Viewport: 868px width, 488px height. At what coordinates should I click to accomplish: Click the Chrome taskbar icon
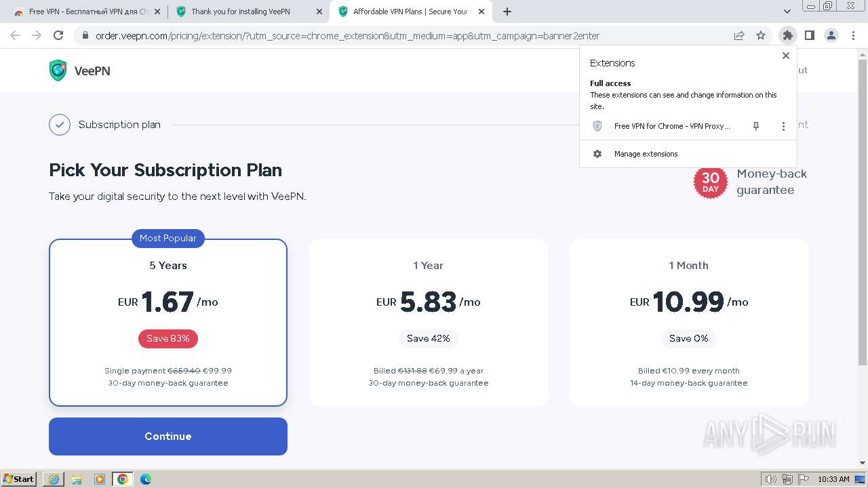point(123,479)
